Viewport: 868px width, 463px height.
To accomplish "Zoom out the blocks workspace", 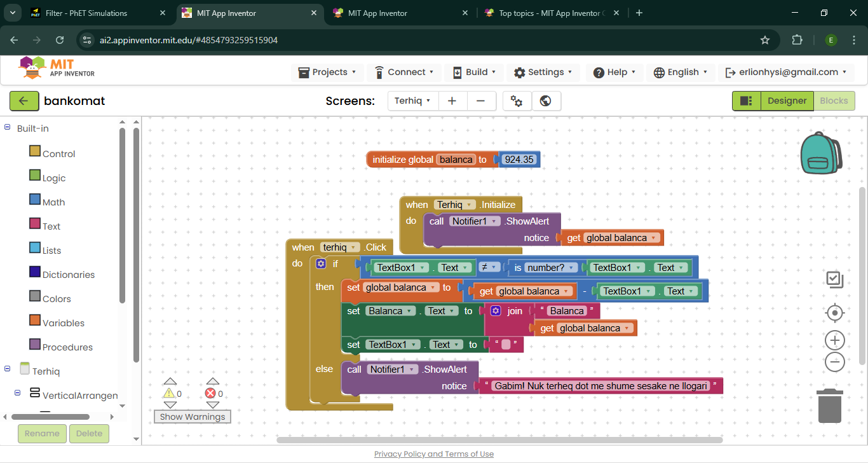I will click(834, 363).
